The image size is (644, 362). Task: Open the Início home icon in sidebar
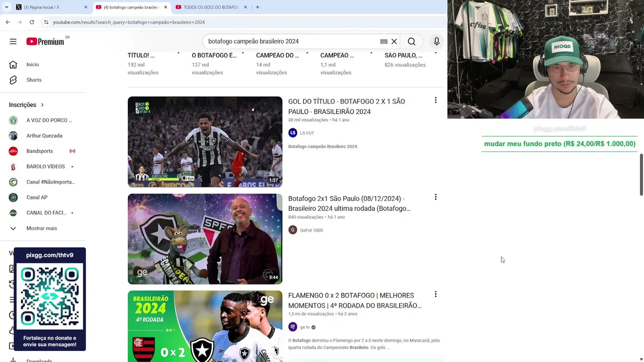(x=13, y=64)
